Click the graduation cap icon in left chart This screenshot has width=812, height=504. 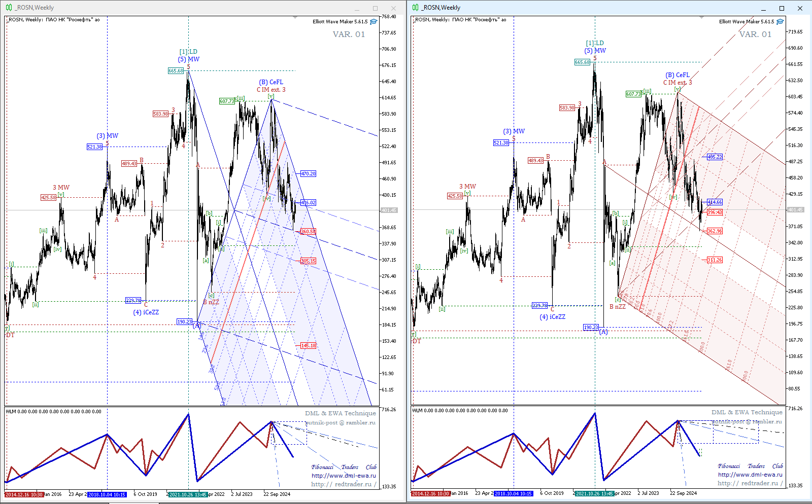pos(374,22)
